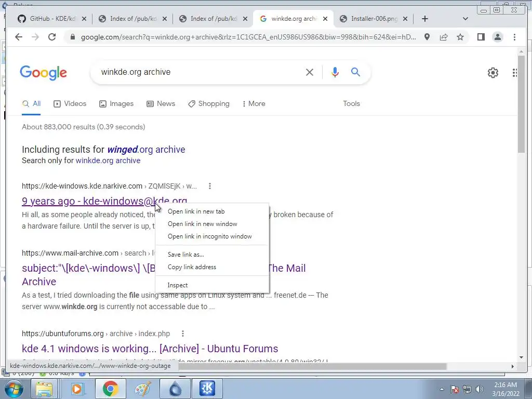Submit search with magnifying glass icon
This screenshot has width=532, height=399.
[355, 72]
